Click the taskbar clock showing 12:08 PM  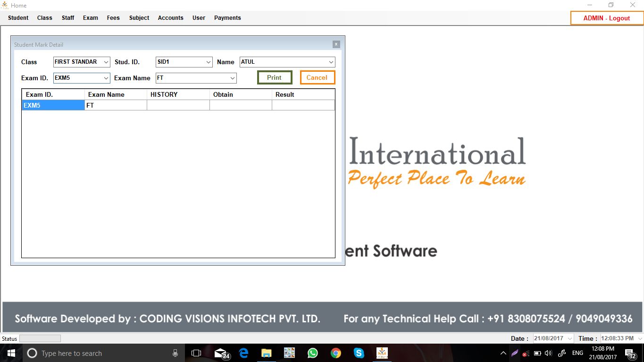(603, 353)
